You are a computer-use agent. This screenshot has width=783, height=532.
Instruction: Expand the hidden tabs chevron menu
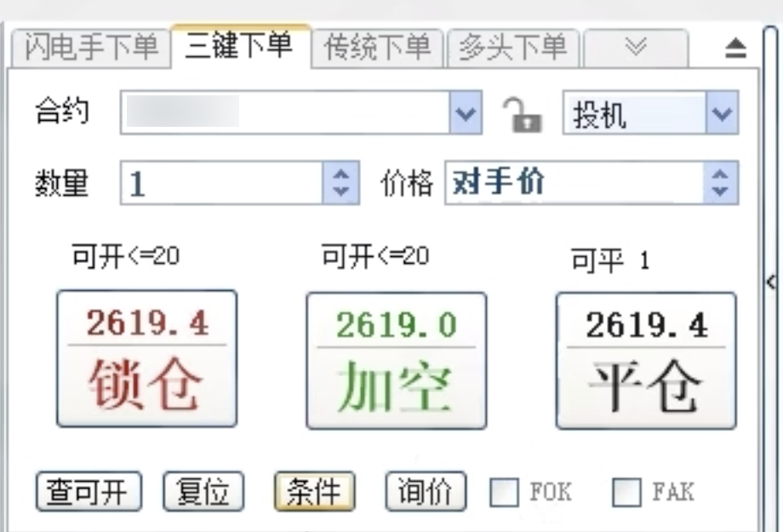(636, 49)
